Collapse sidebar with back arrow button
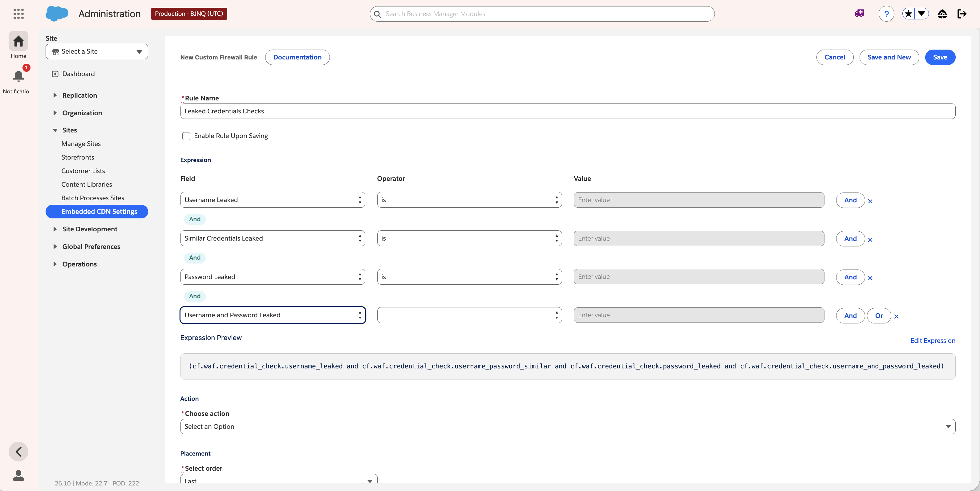This screenshot has width=980, height=491. pyautogui.click(x=18, y=451)
